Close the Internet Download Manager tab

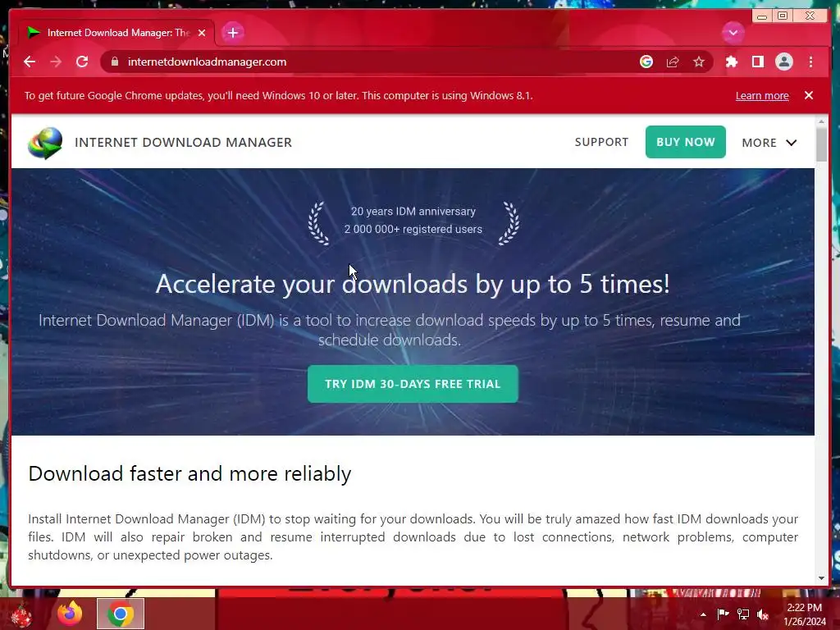(202, 33)
